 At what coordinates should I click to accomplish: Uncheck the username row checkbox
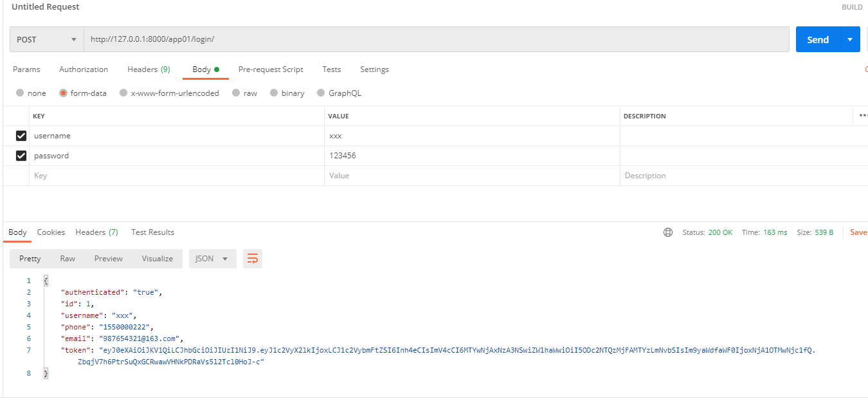point(21,136)
